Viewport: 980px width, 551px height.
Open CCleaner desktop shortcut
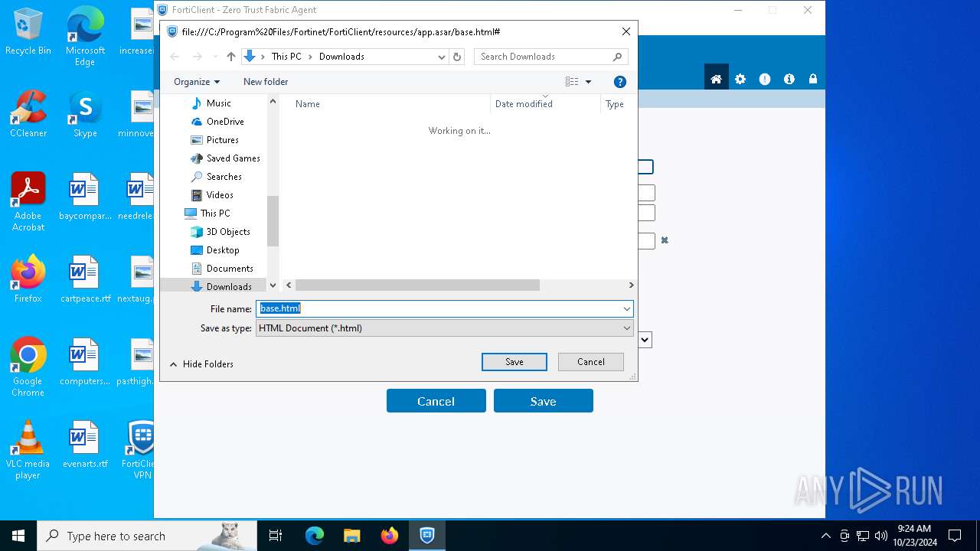coord(28,114)
